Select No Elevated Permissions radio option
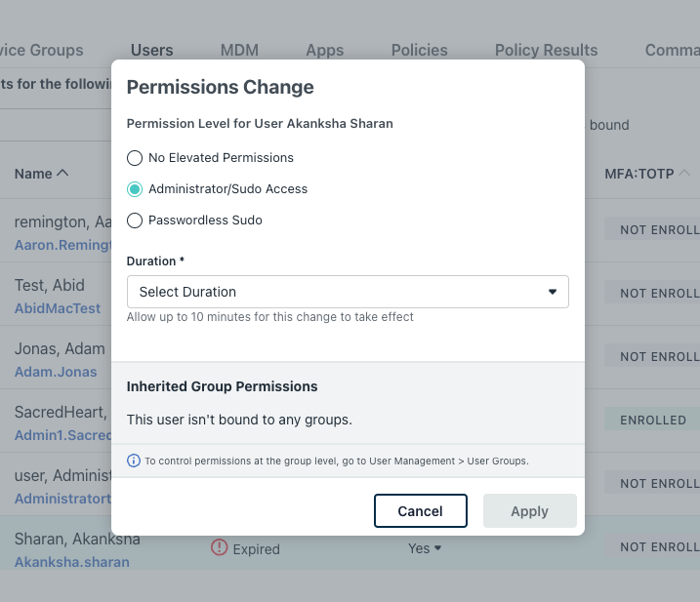The height and width of the screenshot is (602, 700). (135, 158)
